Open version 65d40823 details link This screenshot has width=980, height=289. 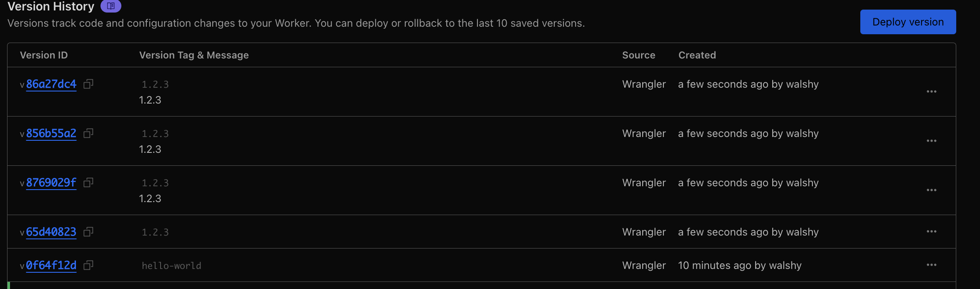(x=51, y=232)
